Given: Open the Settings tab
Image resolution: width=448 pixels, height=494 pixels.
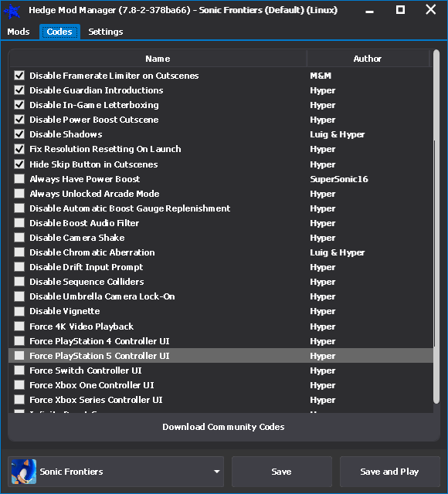Looking at the screenshot, I should click(x=106, y=32).
